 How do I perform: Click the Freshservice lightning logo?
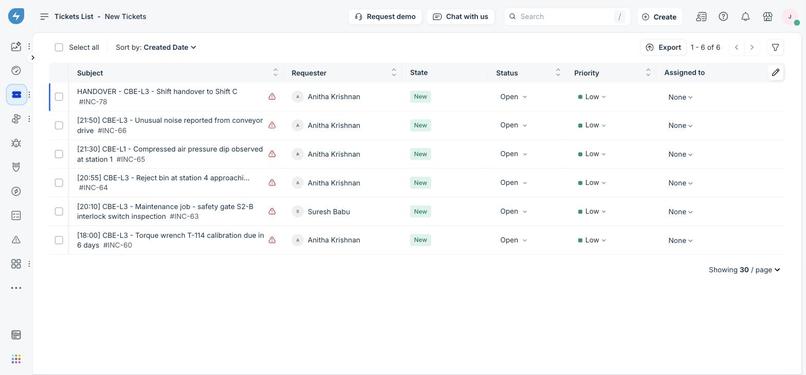16,16
